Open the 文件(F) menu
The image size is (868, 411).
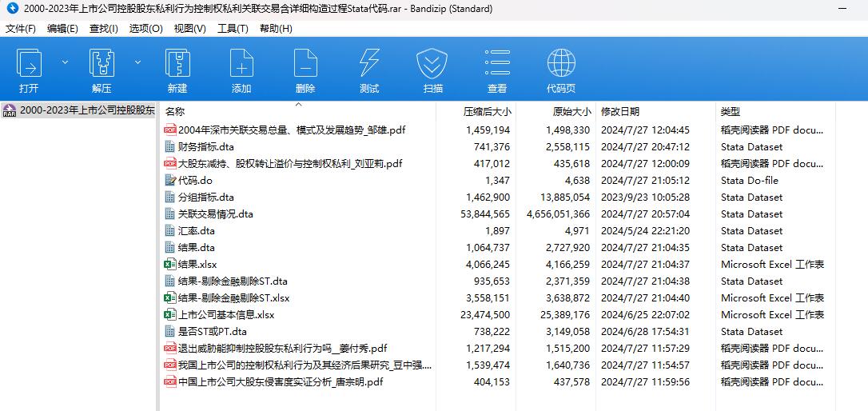pyautogui.click(x=21, y=29)
